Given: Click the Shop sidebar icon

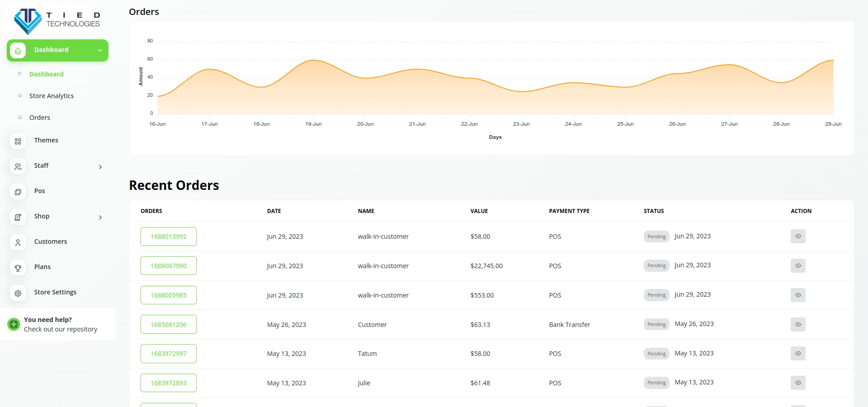Looking at the screenshot, I should click(x=18, y=217).
